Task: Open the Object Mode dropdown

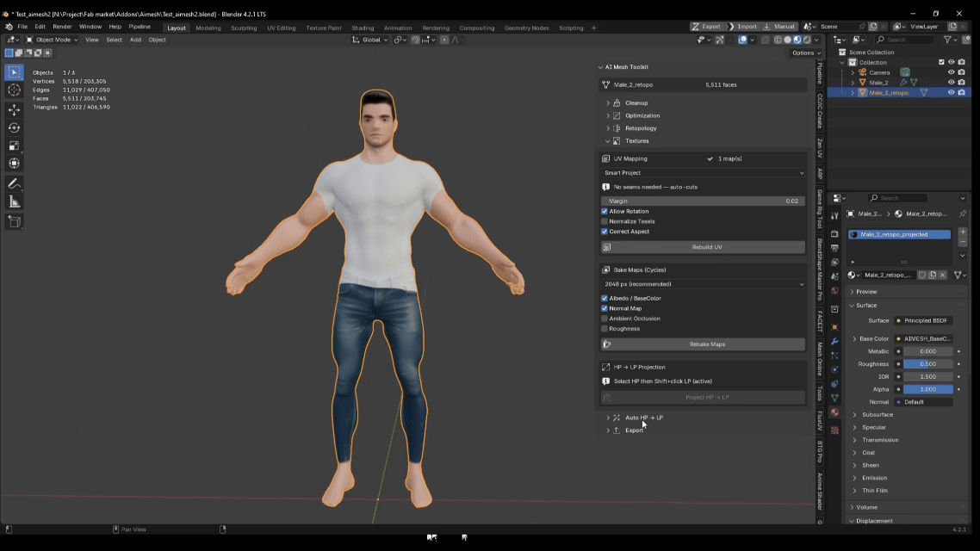Action: [52, 40]
